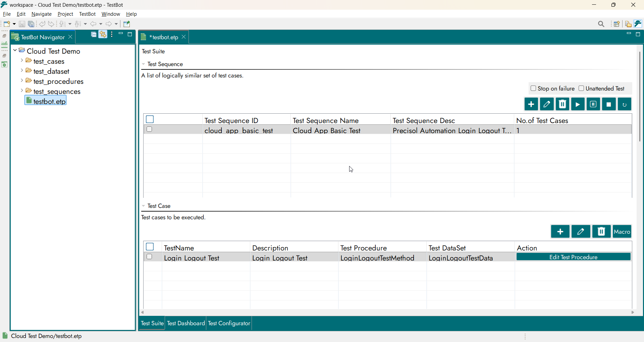The height and width of the screenshot is (342, 644).
Task: Click the refresh test sequence icon
Action: coord(624,104)
